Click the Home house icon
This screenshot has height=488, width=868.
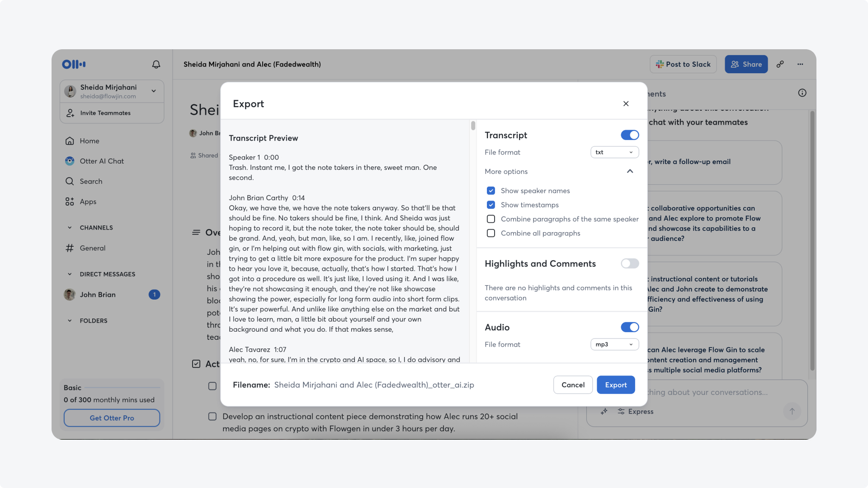pos(70,141)
